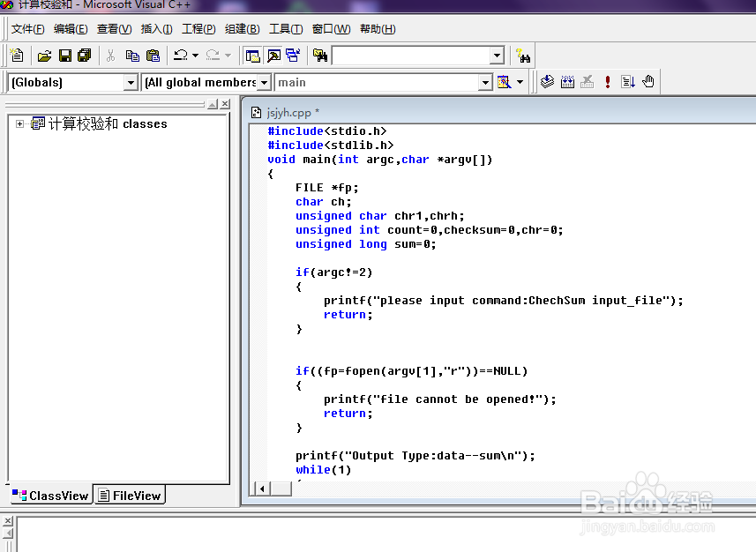Switch to the FileView tab
This screenshot has width=756, height=552.
pos(129,496)
